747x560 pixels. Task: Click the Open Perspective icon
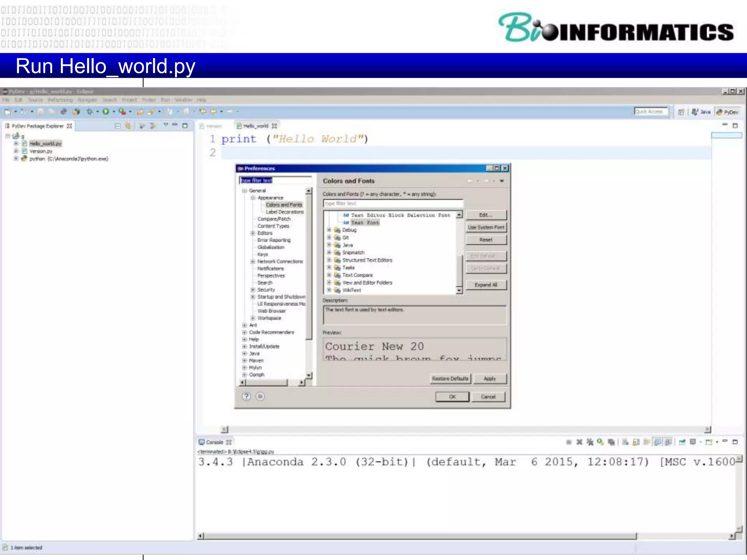click(x=681, y=112)
